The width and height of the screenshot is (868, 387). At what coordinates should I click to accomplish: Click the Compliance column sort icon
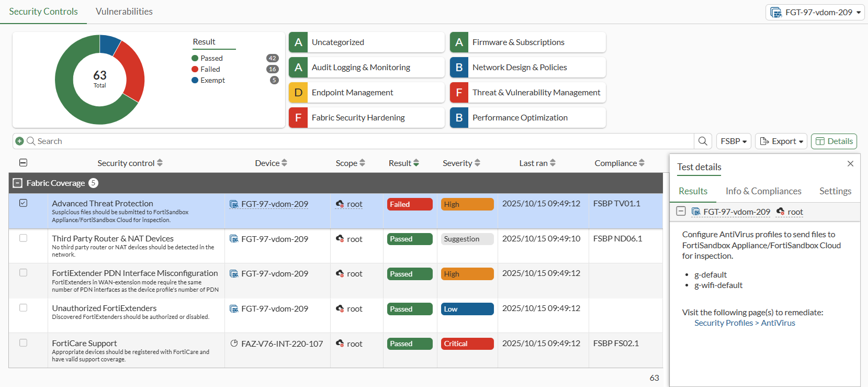pyautogui.click(x=641, y=163)
